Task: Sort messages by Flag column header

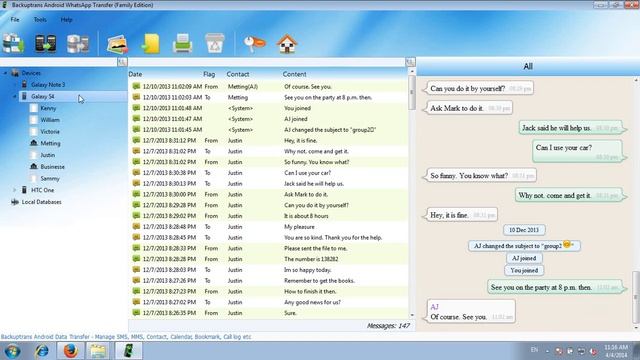Action: 209,74
